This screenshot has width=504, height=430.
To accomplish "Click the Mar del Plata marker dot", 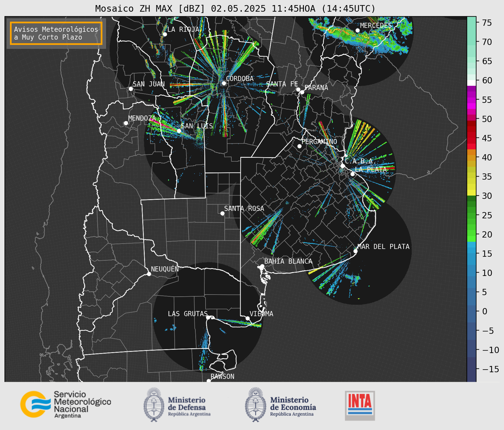I will point(355,251).
